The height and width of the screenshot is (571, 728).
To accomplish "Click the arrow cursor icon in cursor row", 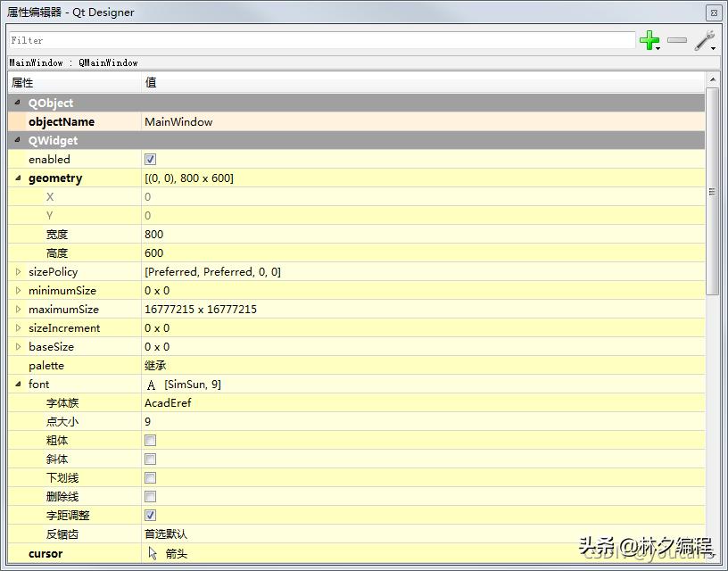I will 152,553.
